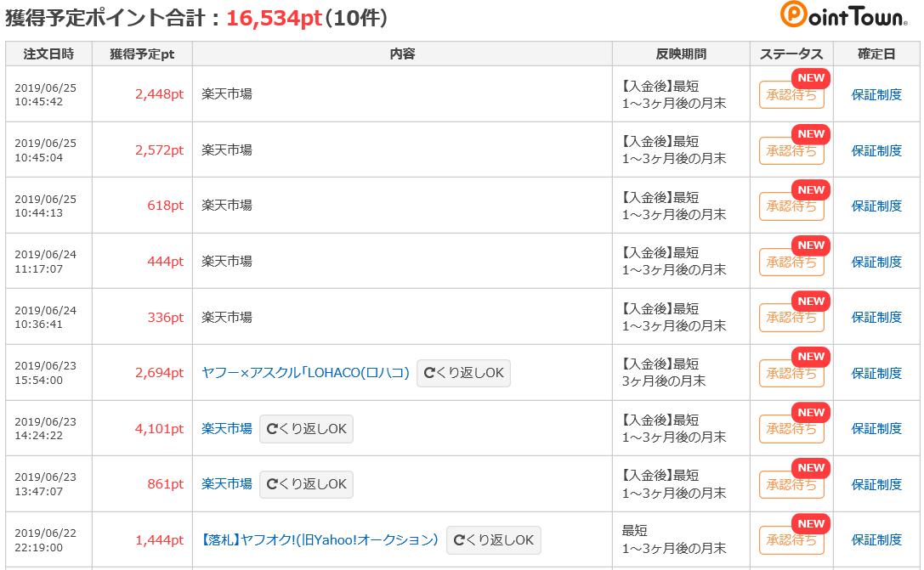Open 保証制度 link for the 861pt order
The height and width of the screenshot is (570, 924).
[x=877, y=484]
